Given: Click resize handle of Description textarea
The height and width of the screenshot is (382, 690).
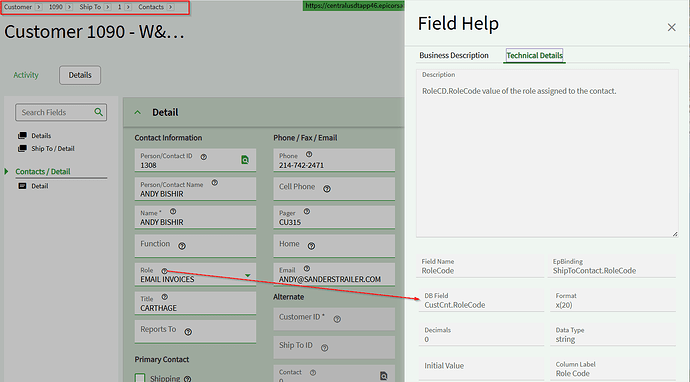Looking at the screenshot, I should [675, 234].
